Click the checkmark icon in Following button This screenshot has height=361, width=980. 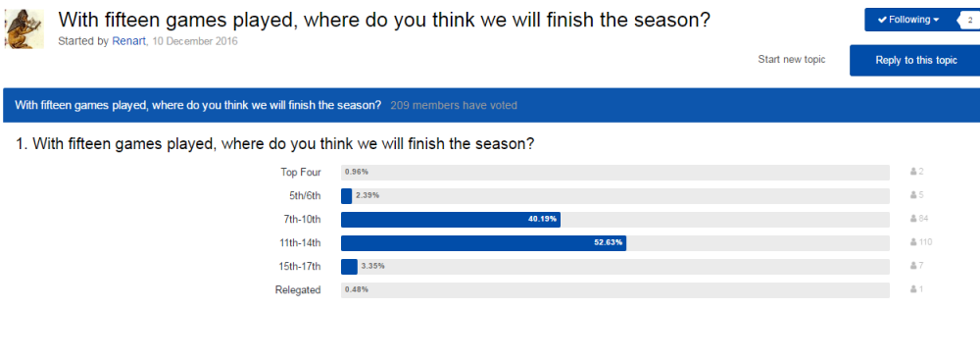(x=882, y=20)
